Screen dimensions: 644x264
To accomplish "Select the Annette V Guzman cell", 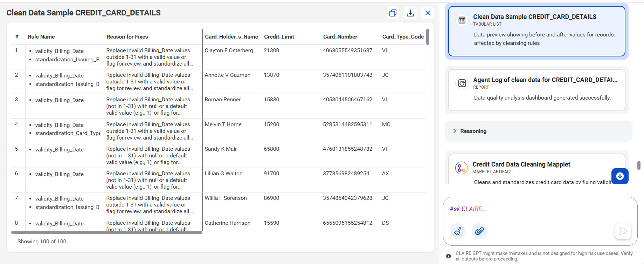I will [x=227, y=75].
